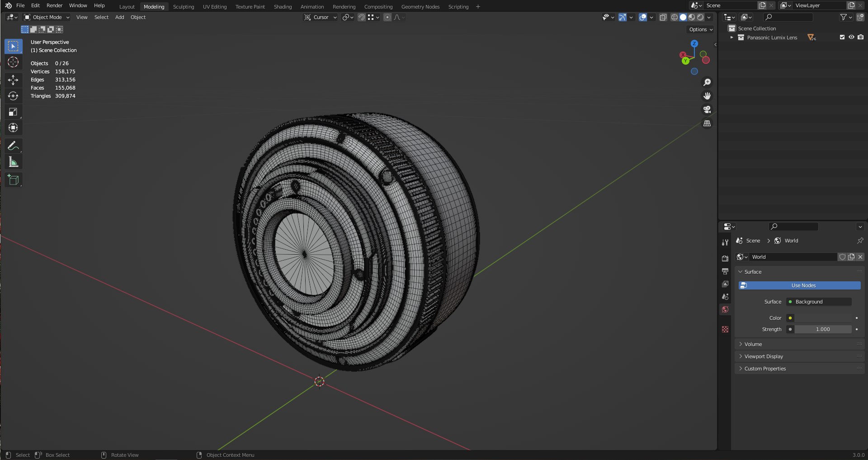
Task: Switch to wireframe viewport shading
Action: [674, 17]
